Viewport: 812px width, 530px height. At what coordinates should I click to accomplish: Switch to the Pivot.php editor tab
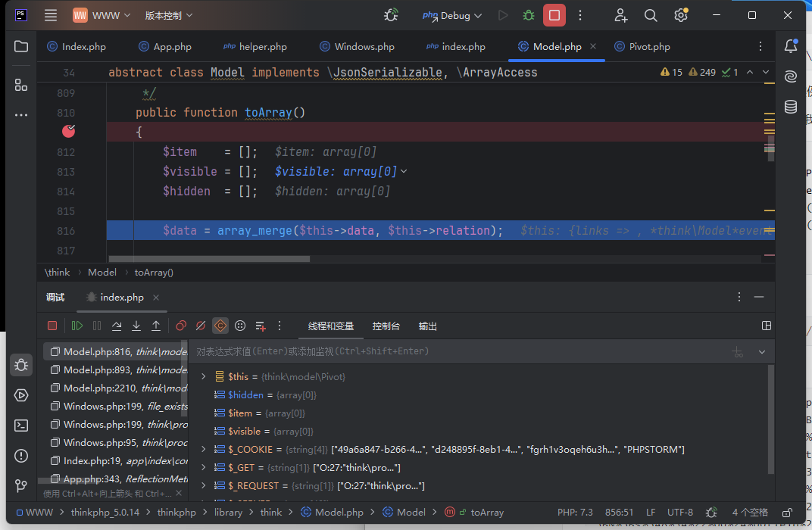(x=648, y=47)
